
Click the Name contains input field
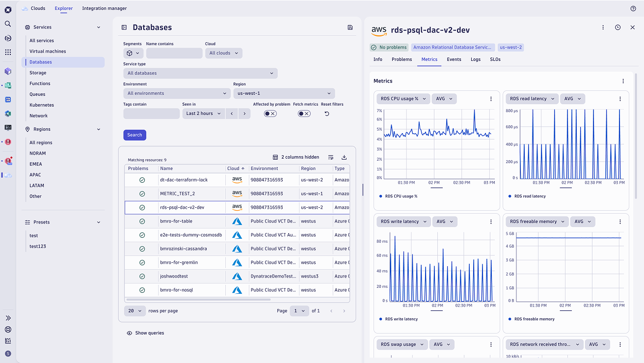(x=174, y=53)
